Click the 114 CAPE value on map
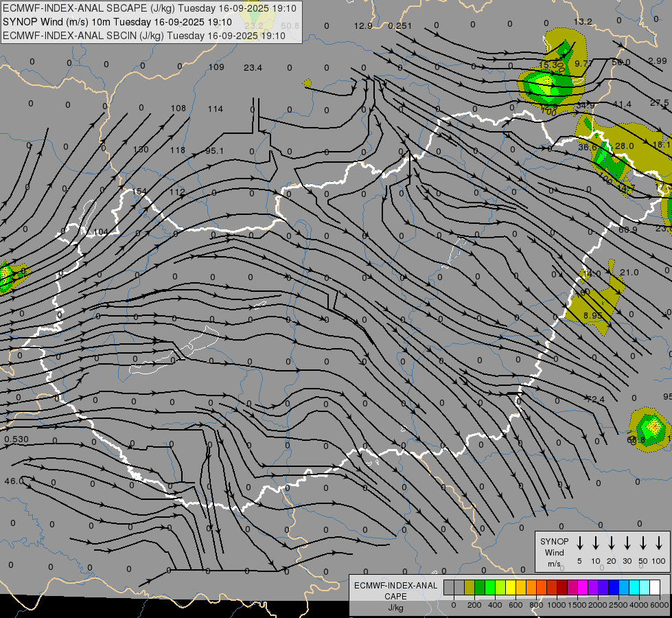Screen dimensions: 672x618 [x=215, y=109]
